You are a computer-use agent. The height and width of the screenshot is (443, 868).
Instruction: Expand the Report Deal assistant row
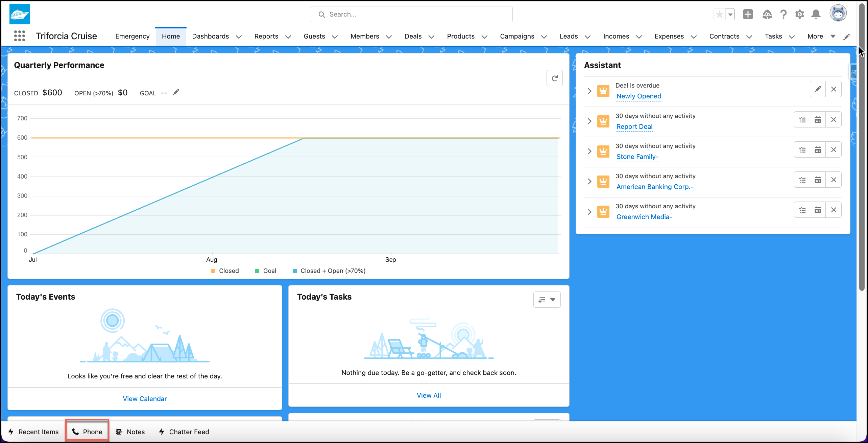pos(589,121)
